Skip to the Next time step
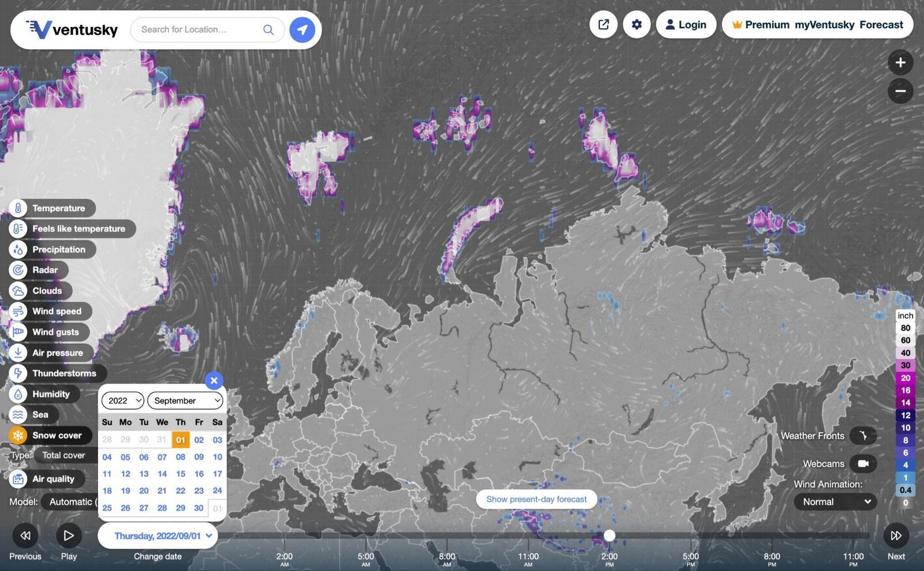This screenshot has width=924, height=571. (x=896, y=536)
